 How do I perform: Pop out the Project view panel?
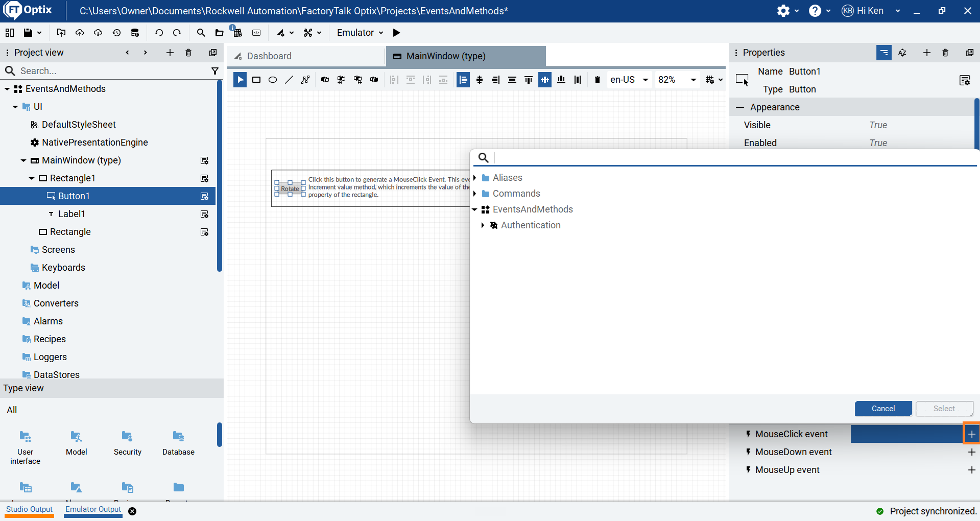point(213,53)
